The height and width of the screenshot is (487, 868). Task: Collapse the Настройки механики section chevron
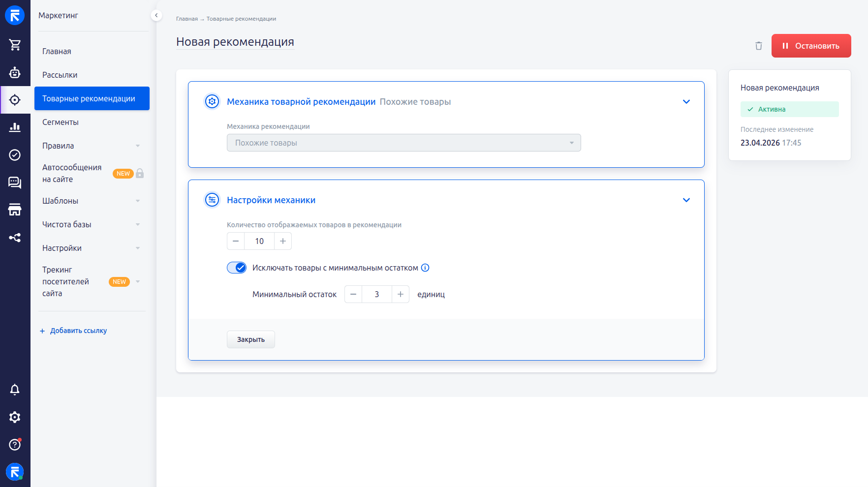686,200
